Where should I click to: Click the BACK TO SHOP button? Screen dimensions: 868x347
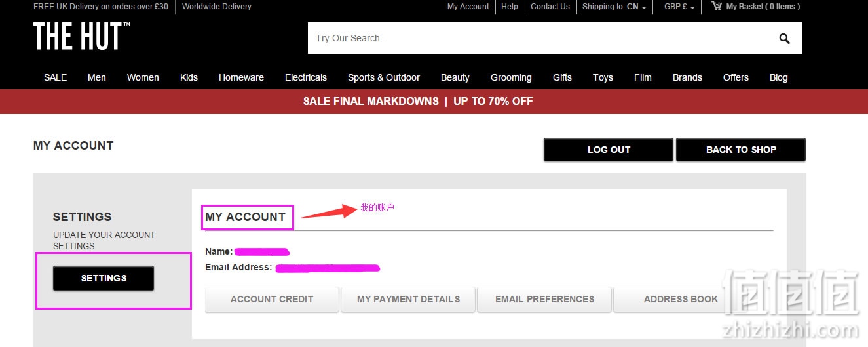click(741, 150)
